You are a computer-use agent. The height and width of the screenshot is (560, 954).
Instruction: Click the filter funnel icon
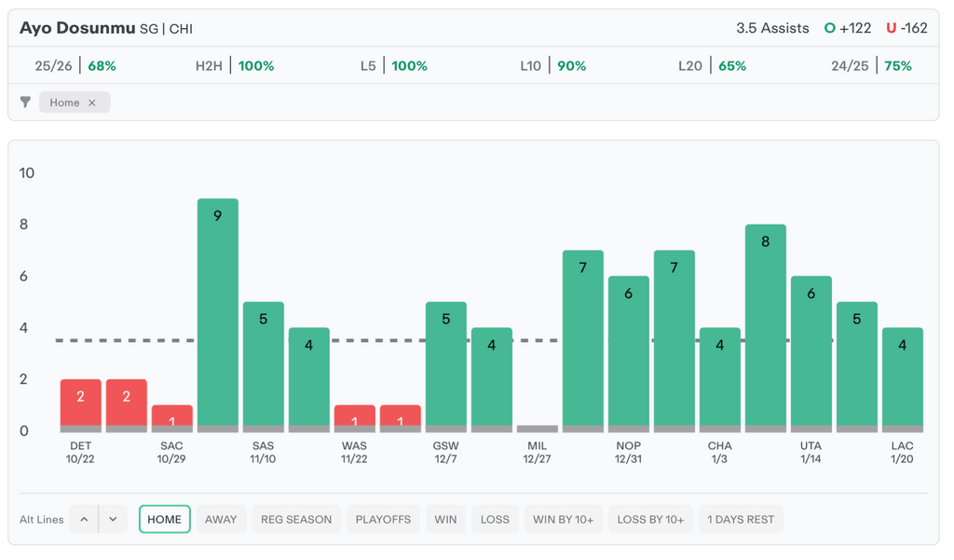click(25, 102)
